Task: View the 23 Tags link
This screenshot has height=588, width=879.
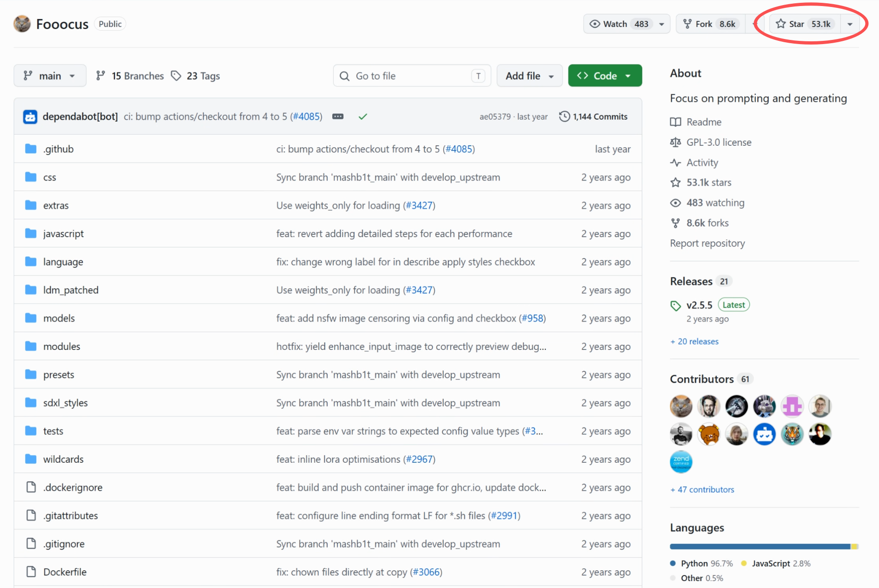Action: pos(195,76)
